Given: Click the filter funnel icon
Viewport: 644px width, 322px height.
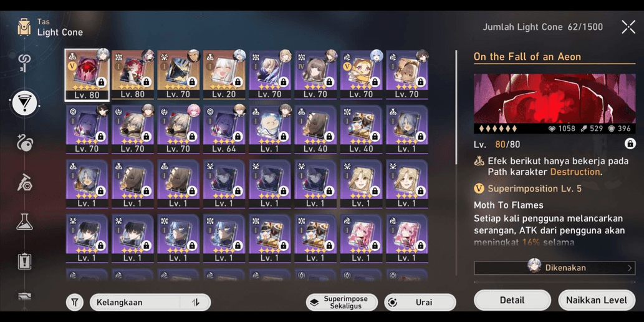Looking at the screenshot, I should (75, 302).
